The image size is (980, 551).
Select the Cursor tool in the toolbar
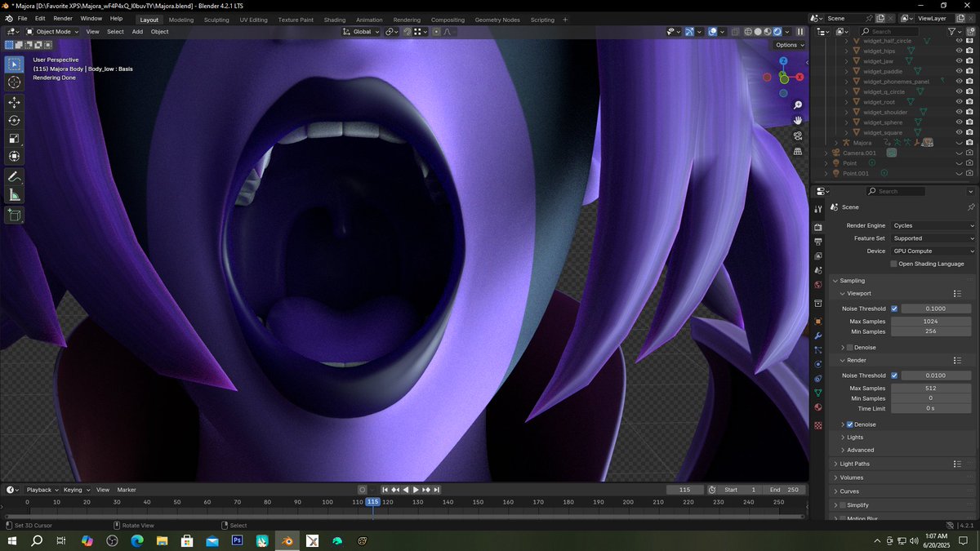(x=15, y=82)
